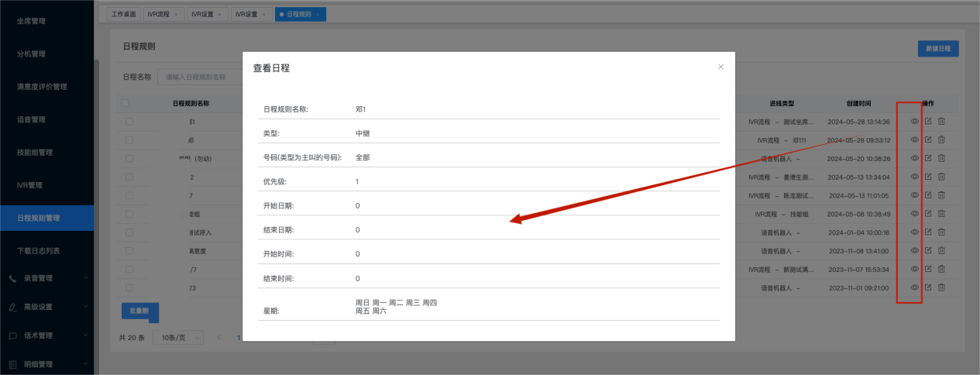Toggle the select-all checkbox in table header
980x375 pixels.
(126, 103)
